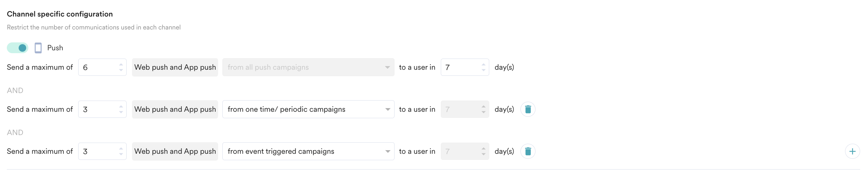Click the disabled days field in periodic row
This screenshot has height=171, width=868.
(465, 109)
